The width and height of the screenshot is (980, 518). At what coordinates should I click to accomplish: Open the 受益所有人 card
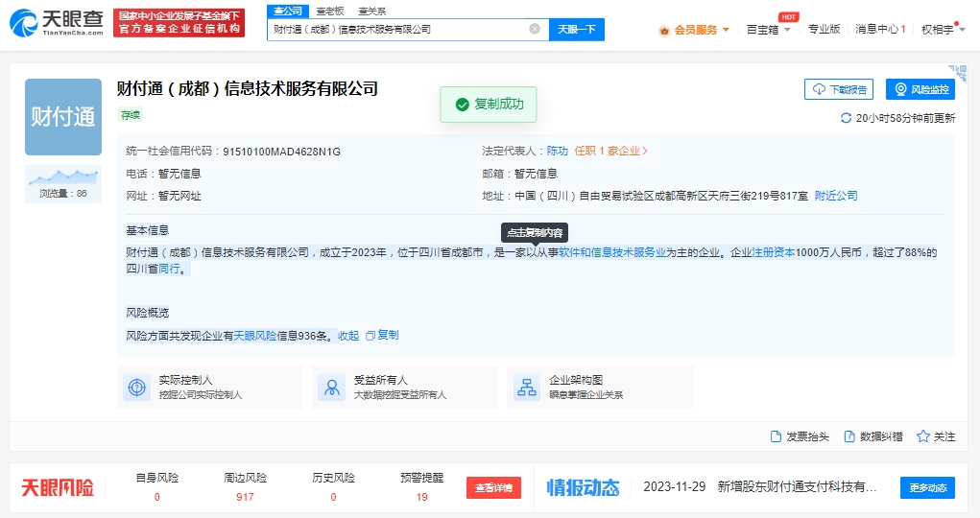(x=405, y=388)
